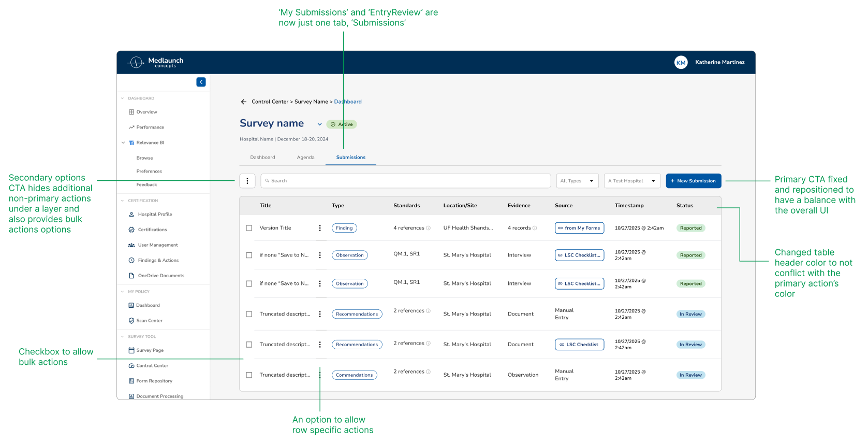Click the Title column header
The height and width of the screenshot is (442, 868).
[266, 206]
